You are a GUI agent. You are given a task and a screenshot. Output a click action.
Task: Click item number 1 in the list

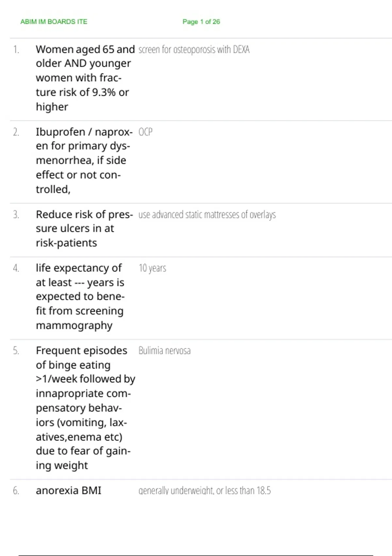pyautogui.click(x=16, y=49)
